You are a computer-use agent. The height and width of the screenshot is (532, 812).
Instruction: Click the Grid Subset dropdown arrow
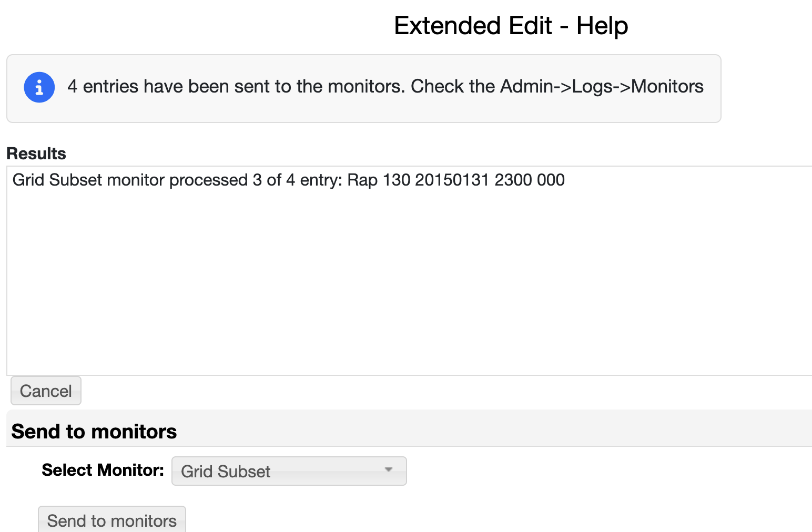[x=389, y=470]
